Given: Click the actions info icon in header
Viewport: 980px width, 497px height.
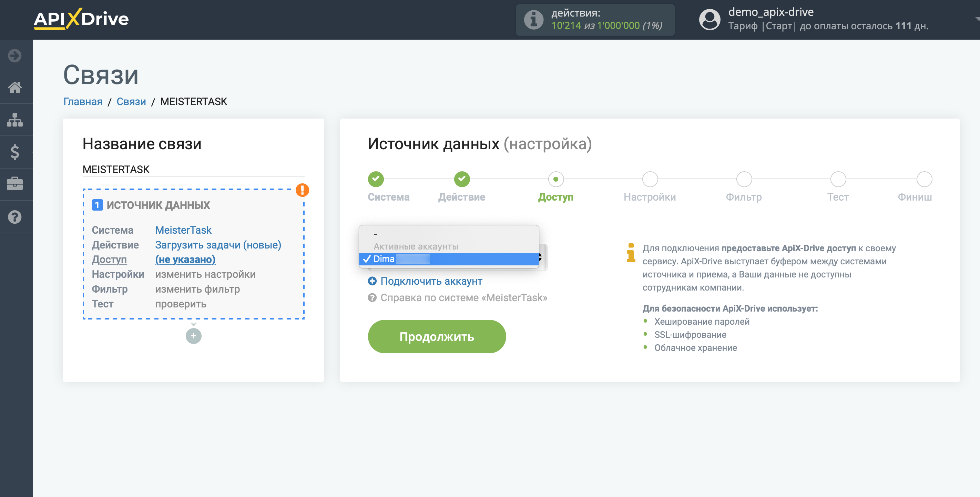Looking at the screenshot, I should coord(534,19).
